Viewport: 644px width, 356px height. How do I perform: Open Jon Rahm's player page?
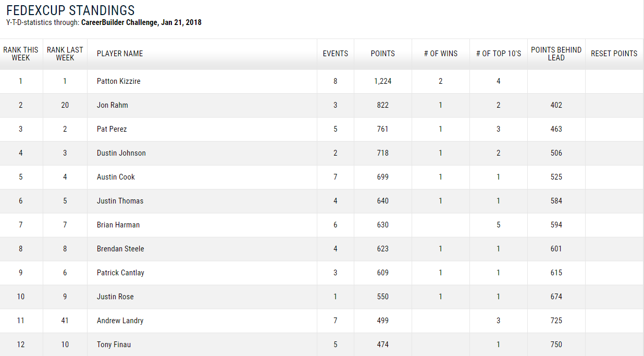[x=113, y=105]
